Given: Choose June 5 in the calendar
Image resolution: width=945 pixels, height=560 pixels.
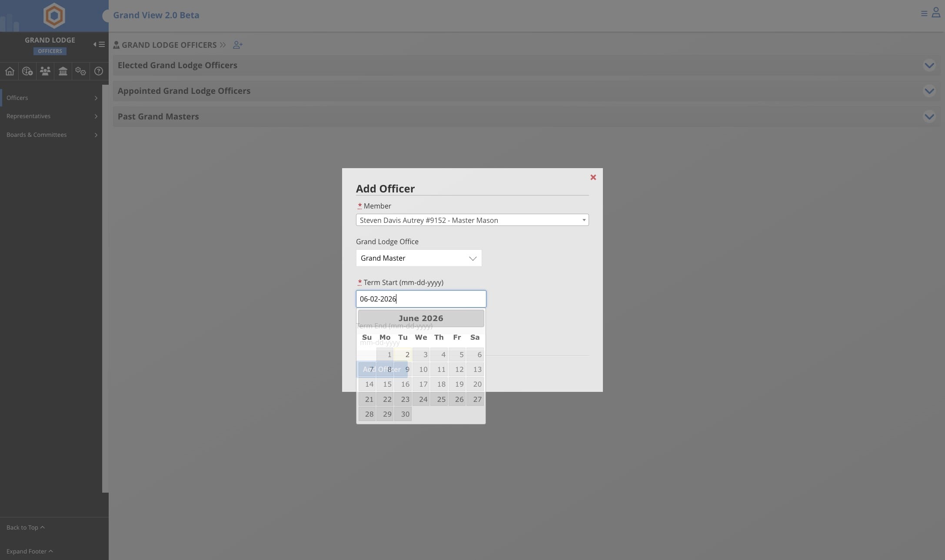Looking at the screenshot, I should point(457,355).
